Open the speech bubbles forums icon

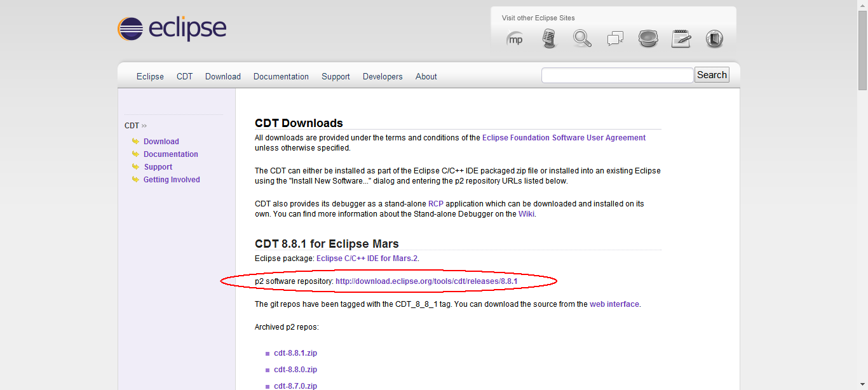coord(615,39)
